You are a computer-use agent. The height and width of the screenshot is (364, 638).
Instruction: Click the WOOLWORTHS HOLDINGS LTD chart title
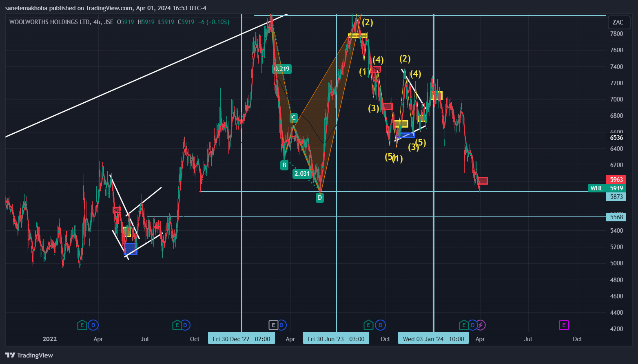point(49,22)
